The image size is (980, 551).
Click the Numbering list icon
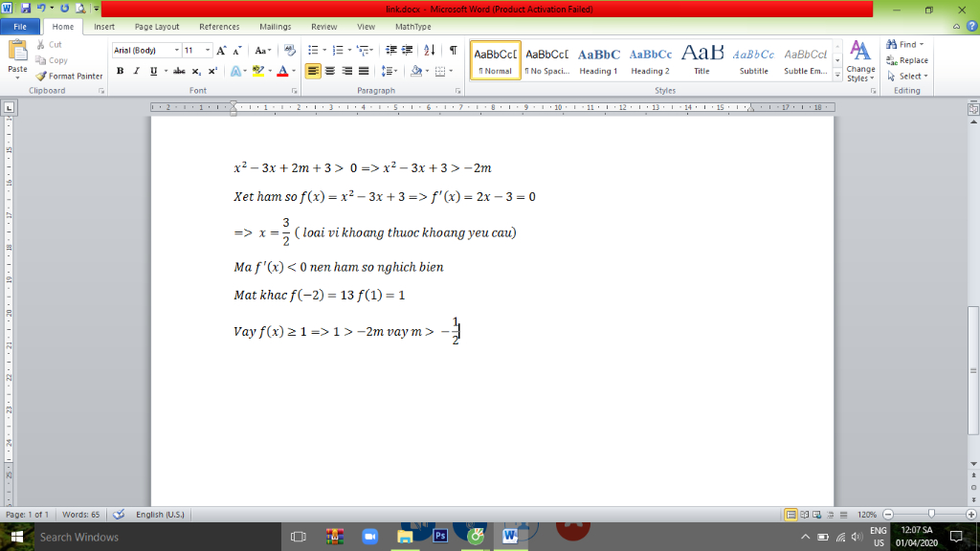click(338, 50)
